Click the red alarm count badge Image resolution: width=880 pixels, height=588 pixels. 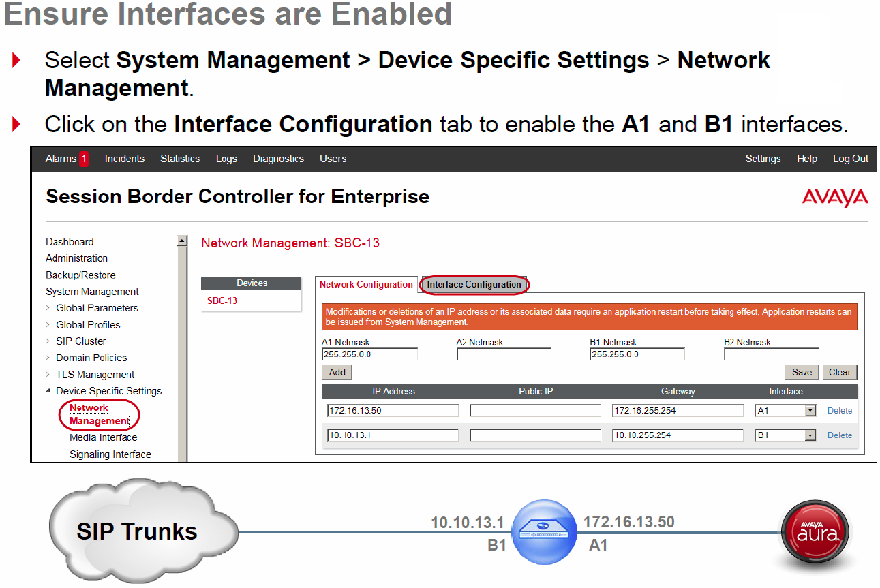[84, 159]
